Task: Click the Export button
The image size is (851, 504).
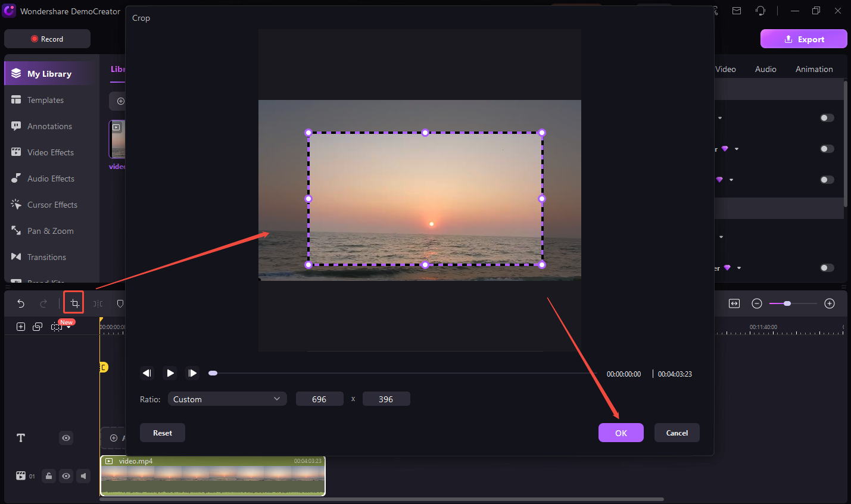Action: click(x=804, y=39)
